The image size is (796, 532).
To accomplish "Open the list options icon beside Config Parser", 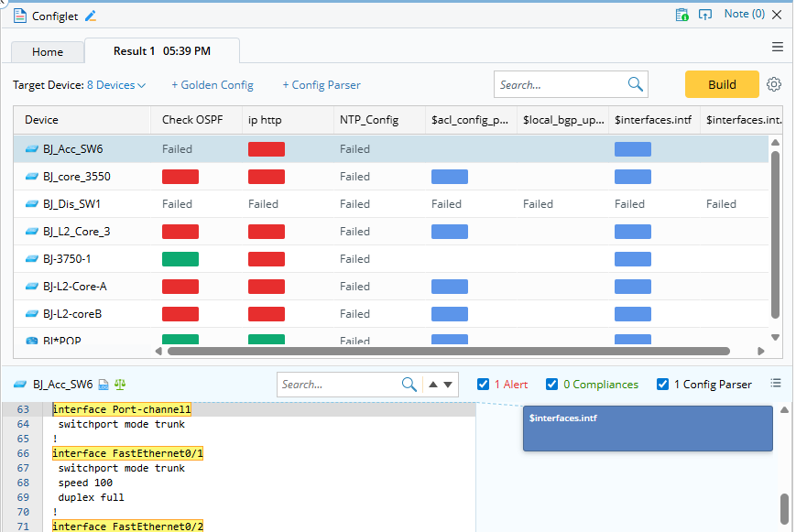I will coord(776,383).
